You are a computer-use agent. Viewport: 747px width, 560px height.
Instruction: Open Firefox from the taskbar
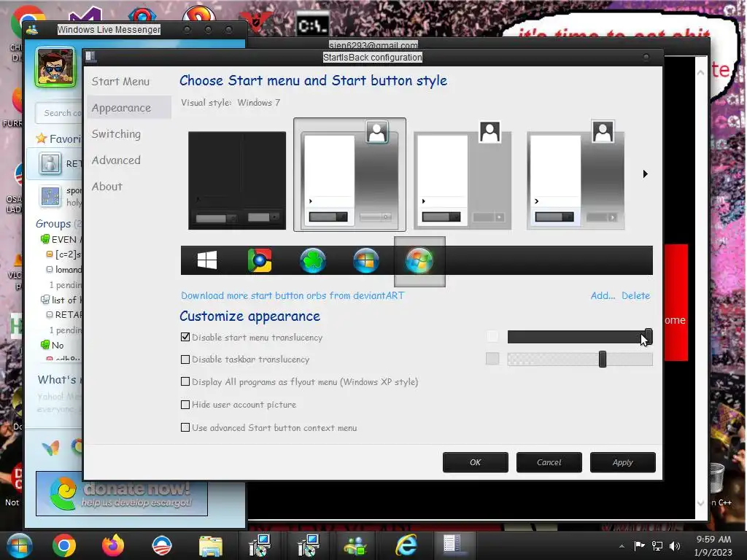(113, 545)
